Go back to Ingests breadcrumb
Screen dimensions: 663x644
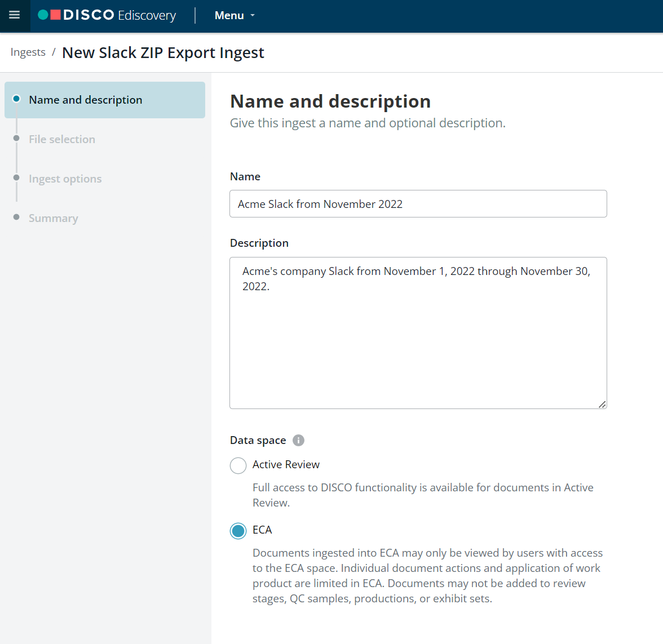tap(28, 52)
